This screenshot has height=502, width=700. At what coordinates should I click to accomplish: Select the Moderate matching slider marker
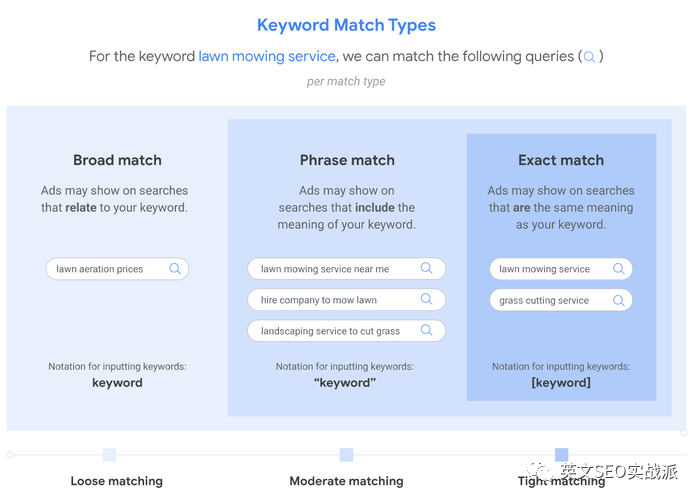click(x=346, y=455)
